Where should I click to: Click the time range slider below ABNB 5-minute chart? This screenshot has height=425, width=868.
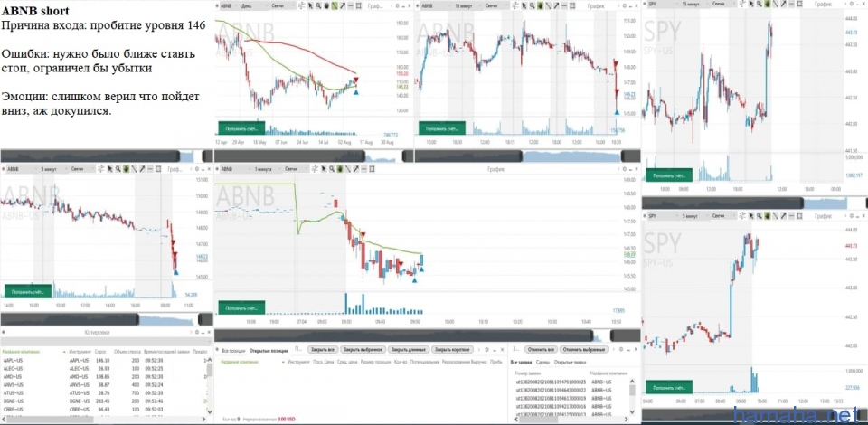tap(107, 319)
